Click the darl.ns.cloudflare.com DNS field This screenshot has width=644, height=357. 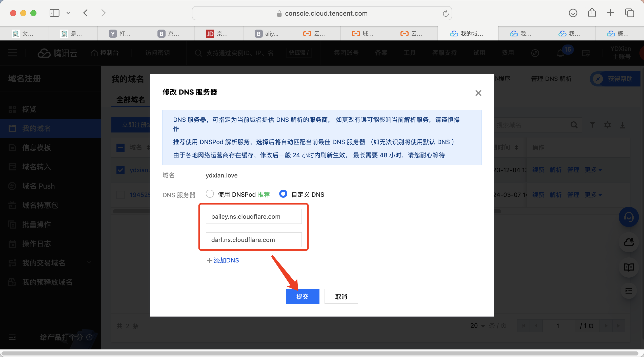point(254,240)
